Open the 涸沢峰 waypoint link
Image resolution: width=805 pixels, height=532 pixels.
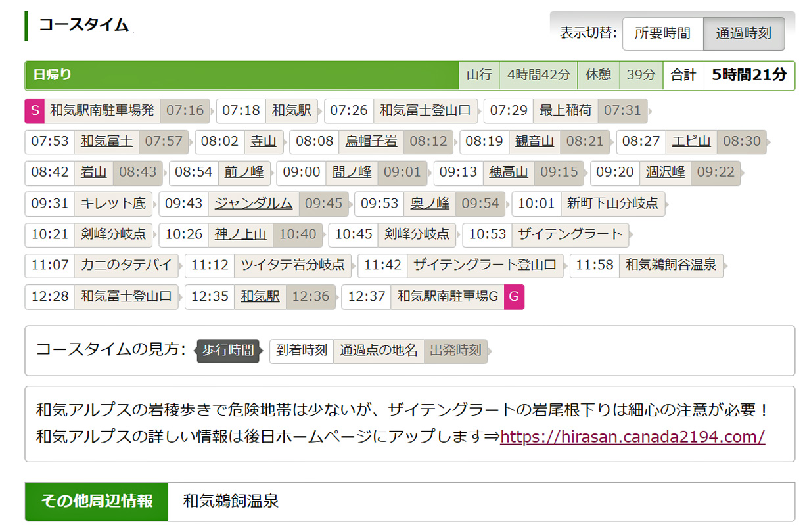[x=665, y=172]
